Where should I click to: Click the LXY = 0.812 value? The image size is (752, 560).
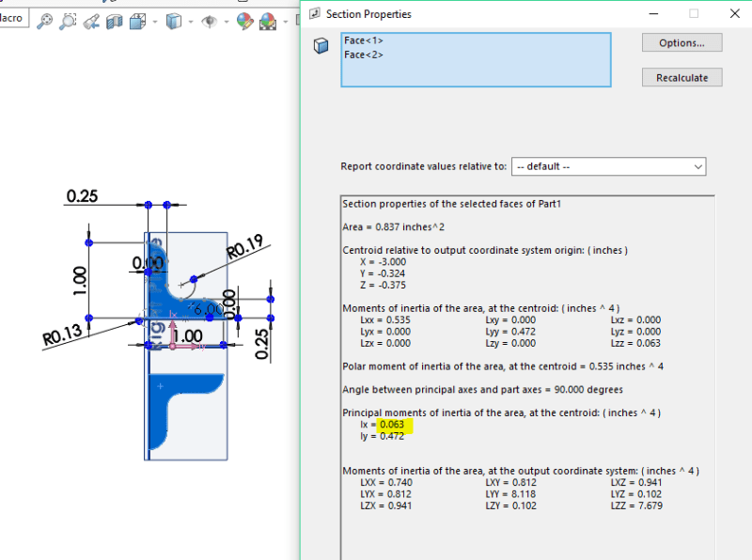(x=510, y=482)
